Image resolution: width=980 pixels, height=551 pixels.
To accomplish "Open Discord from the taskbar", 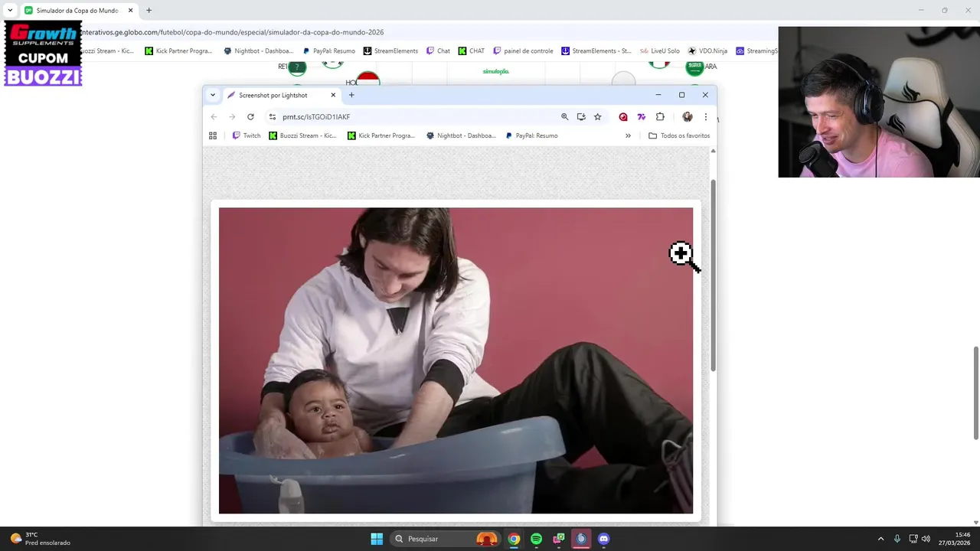I will [603, 539].
